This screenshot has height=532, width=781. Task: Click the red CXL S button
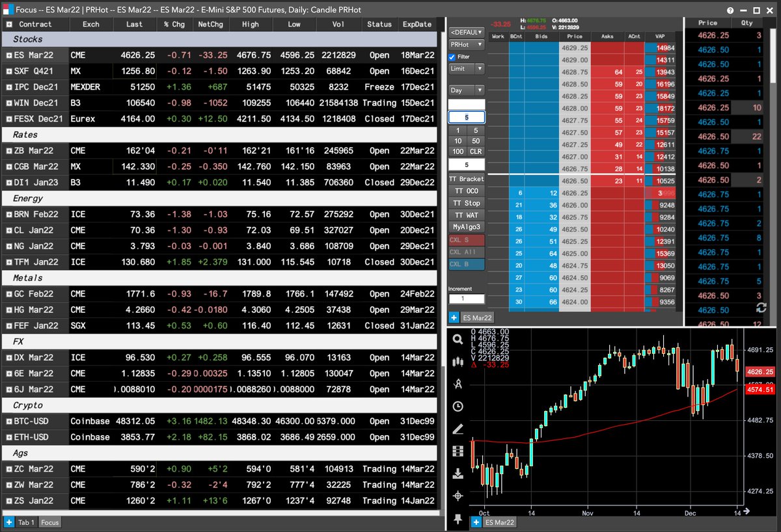pyautogui.click(x=467, y=240)
